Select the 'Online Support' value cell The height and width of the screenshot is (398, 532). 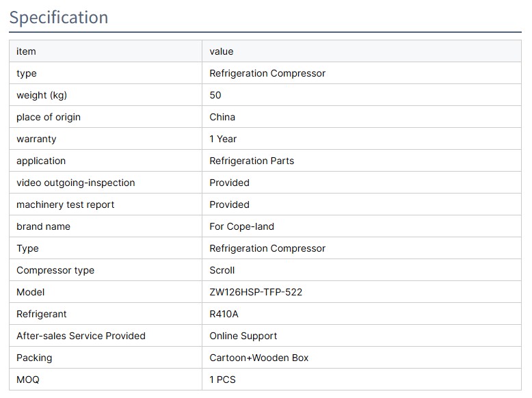point(243,336)
